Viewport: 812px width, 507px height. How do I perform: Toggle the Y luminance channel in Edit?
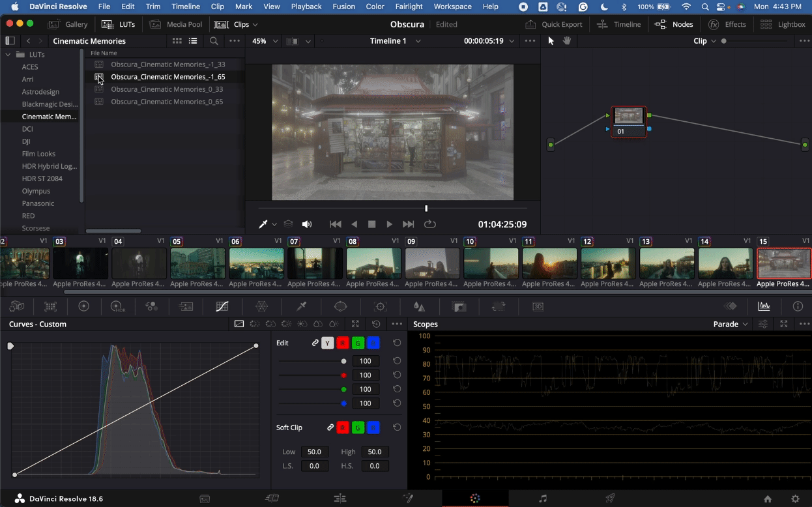pos(328,343)
